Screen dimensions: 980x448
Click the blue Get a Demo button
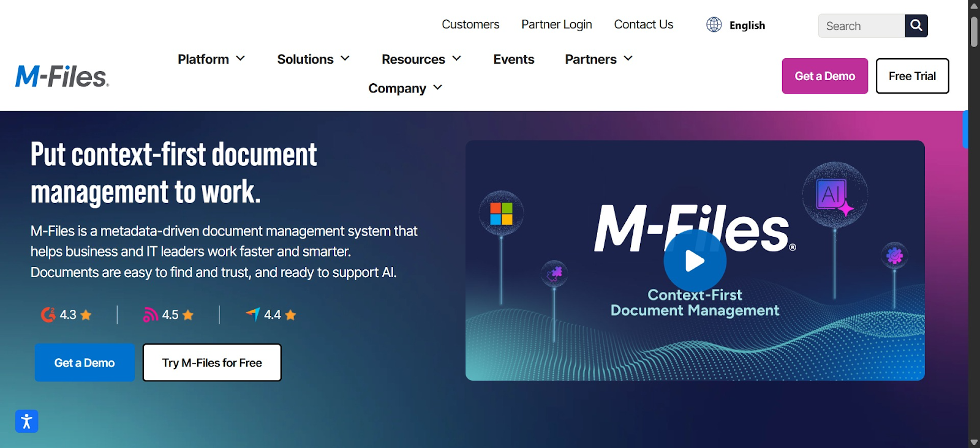[85, 363]
